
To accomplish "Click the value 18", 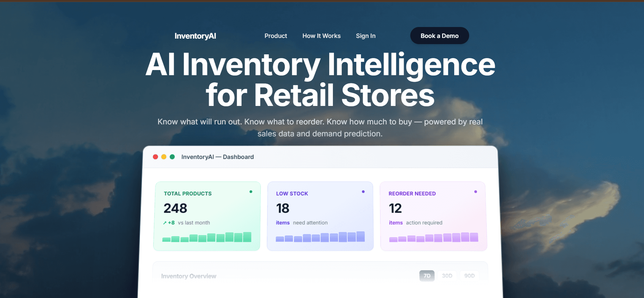I will coord(283,208).
